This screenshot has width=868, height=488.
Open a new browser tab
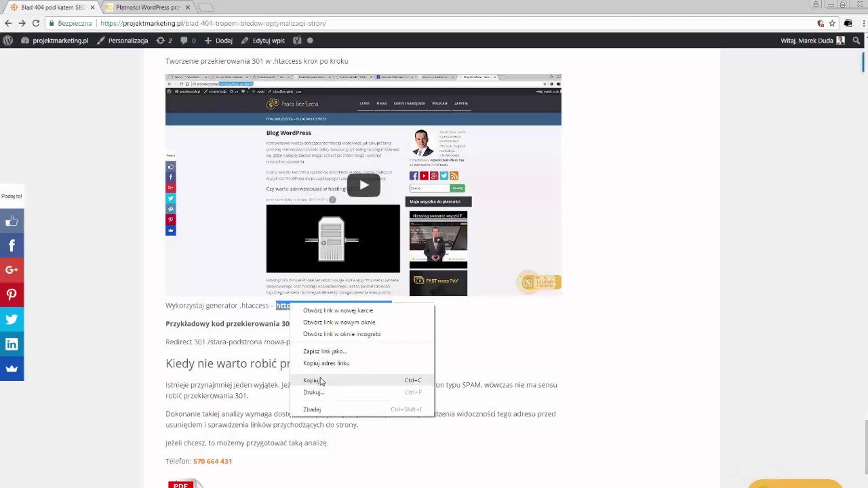[x=205, y=7]
